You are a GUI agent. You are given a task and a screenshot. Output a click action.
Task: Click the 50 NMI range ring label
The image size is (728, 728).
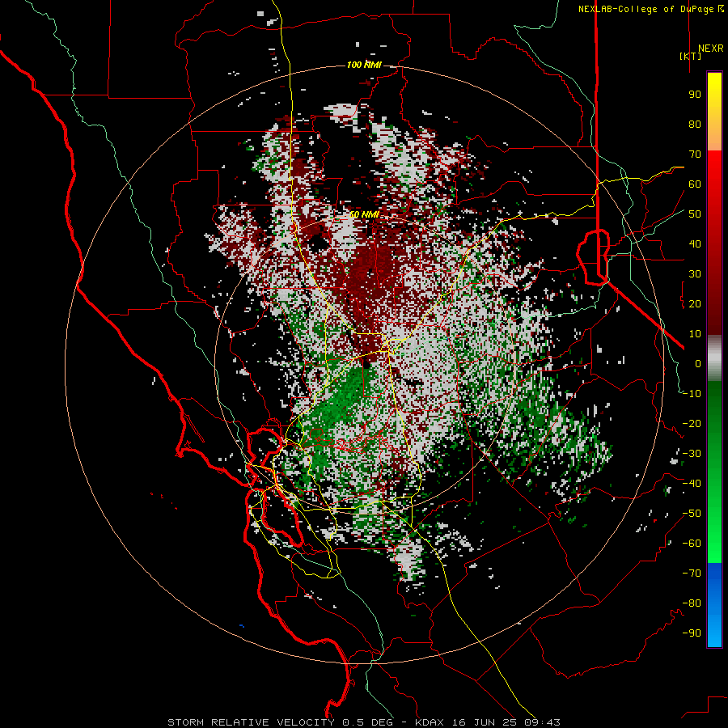[x=364, y=214]
